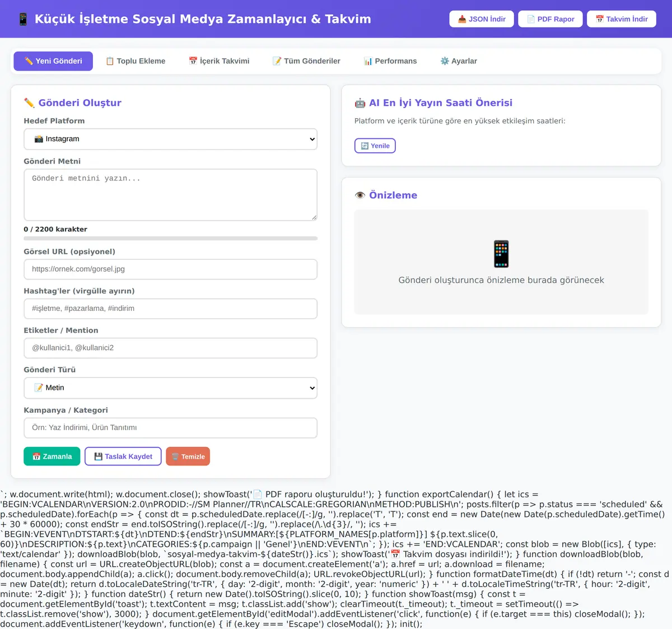Click the Hashtag'ler input field
The width and height of the screenshot is (672, 629).
pyautogui.click(x=171, y=309)
